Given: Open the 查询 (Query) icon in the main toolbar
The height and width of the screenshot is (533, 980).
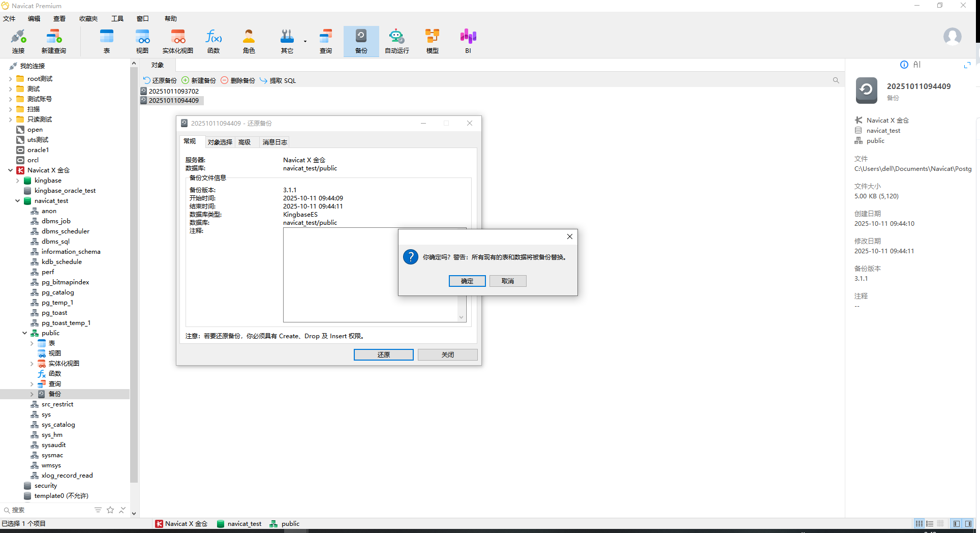Looking at the screenshot, I should (x=326, y=41).
